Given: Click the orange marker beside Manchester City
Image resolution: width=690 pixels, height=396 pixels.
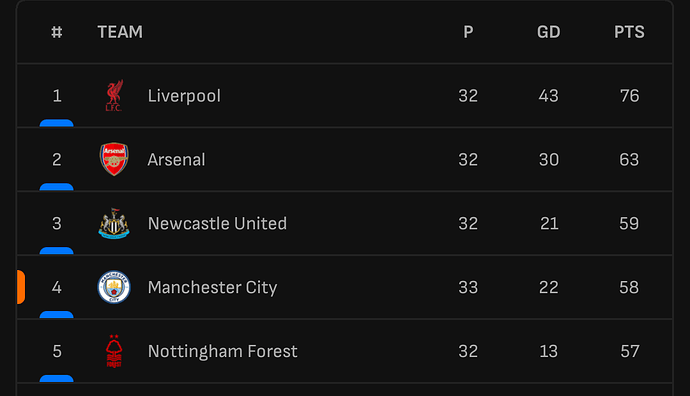Looking at the screenshot, I should [x=21, y=287].
